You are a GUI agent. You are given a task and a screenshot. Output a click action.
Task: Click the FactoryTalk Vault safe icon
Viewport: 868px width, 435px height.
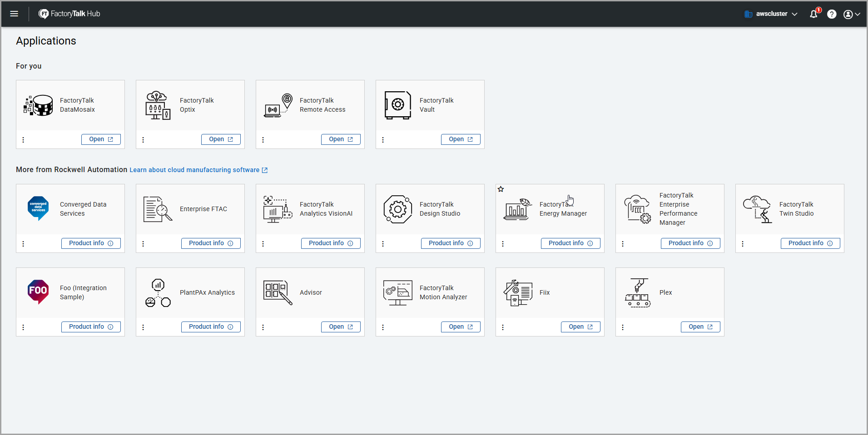[397, 105]
